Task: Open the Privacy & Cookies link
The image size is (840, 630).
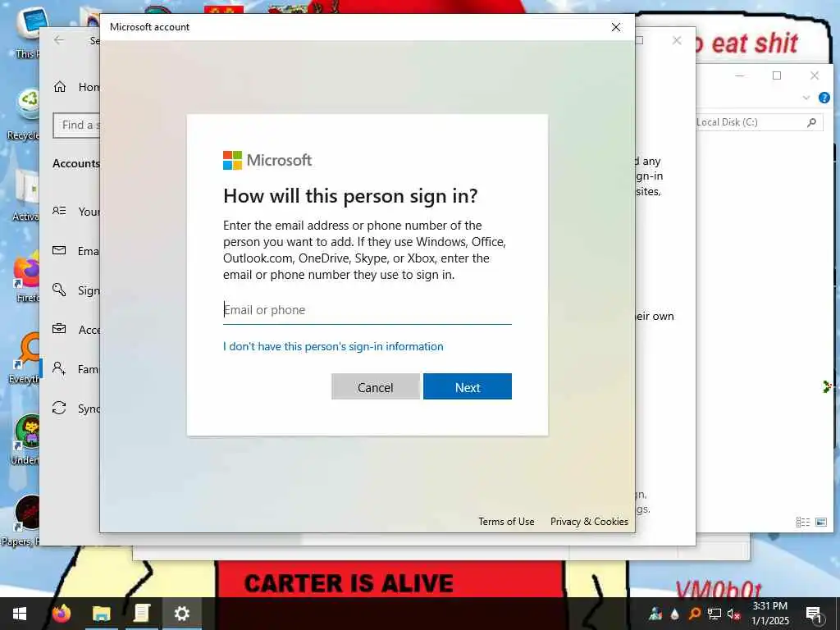Action: coord(589,521)
